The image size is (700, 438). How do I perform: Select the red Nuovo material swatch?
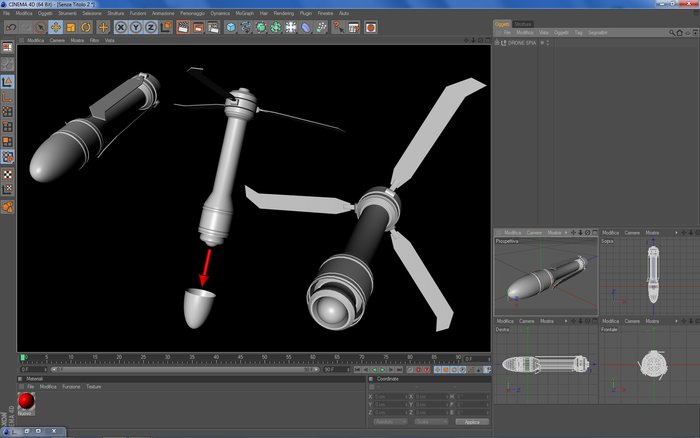pyautogui.click(x=25, y=401)
